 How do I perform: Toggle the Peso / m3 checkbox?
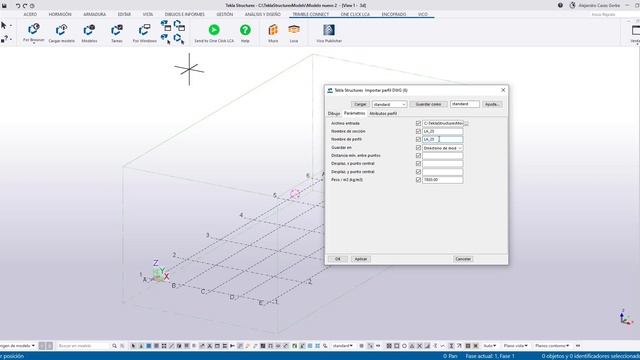[x=418, y=180]
